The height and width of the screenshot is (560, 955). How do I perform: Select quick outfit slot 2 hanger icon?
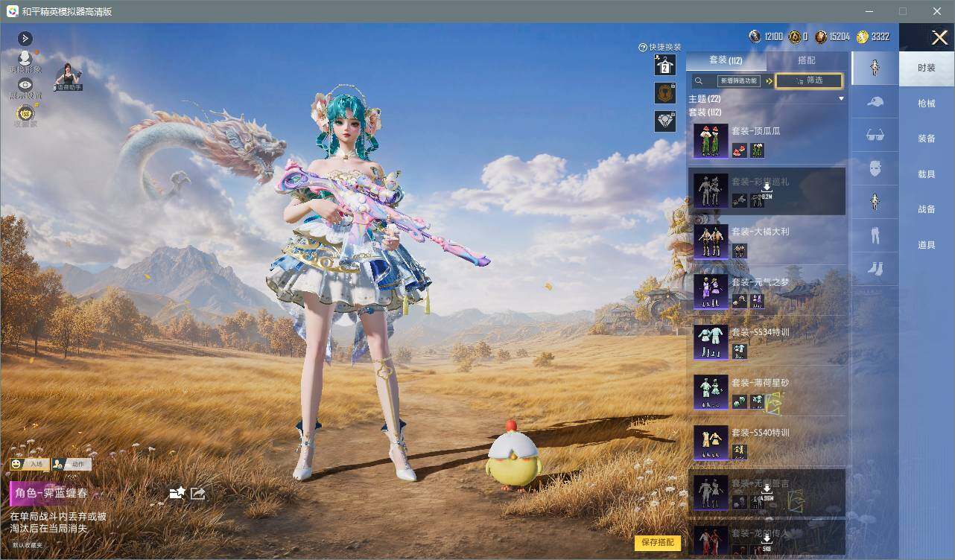coord(664,66)
